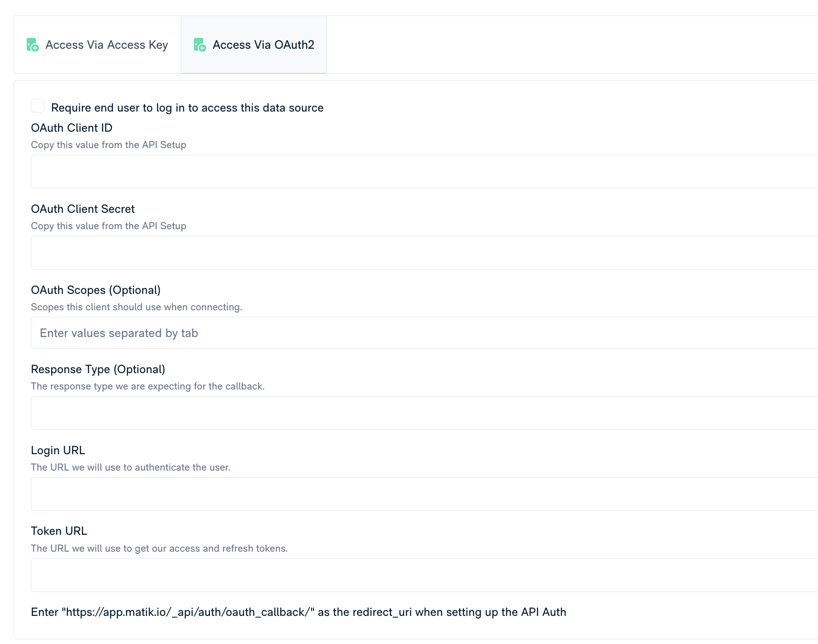818x644 pixels.
Task: Select the Token URL input field
Action: point(422,575)
